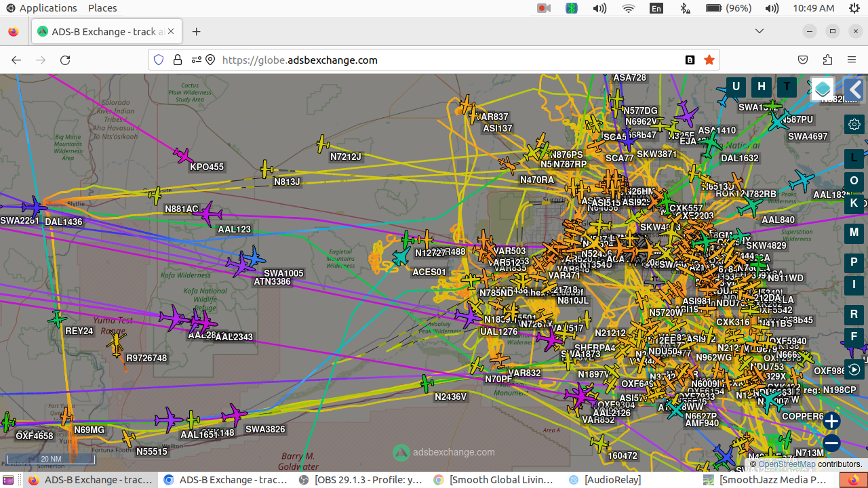This screenshot has width=868, height=488.
Task: Toggle the O map button
Action: tap(854, 180)
